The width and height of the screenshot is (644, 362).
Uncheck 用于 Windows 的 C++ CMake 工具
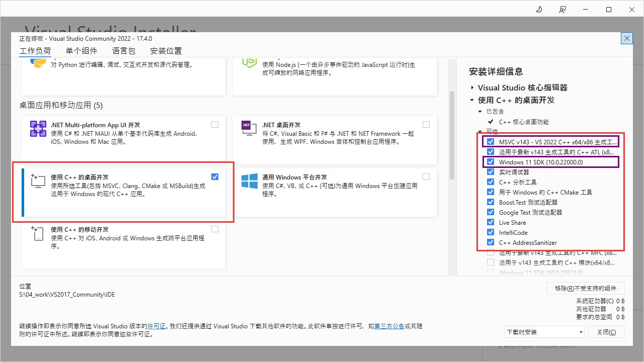point(491,192)
